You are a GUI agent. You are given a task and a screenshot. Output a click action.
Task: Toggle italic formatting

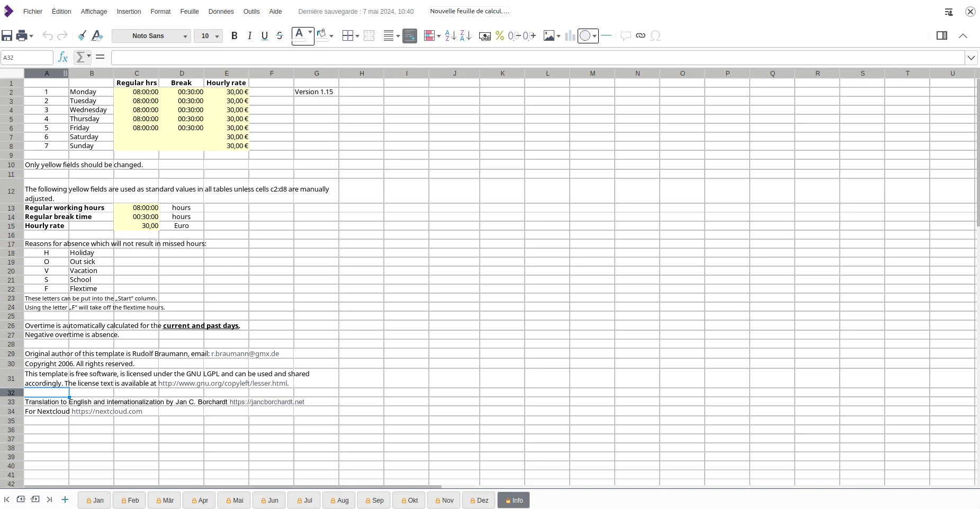(x=249, y=36)
